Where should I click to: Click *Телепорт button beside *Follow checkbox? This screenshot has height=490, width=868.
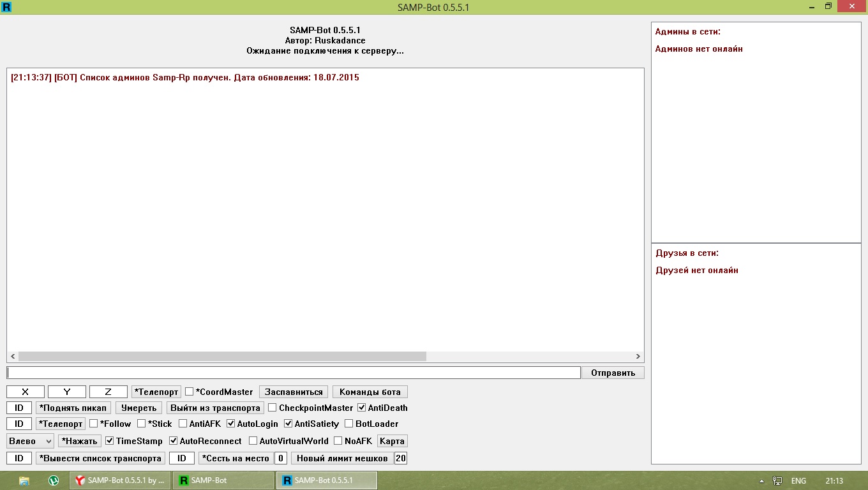[x=61, y=424]
